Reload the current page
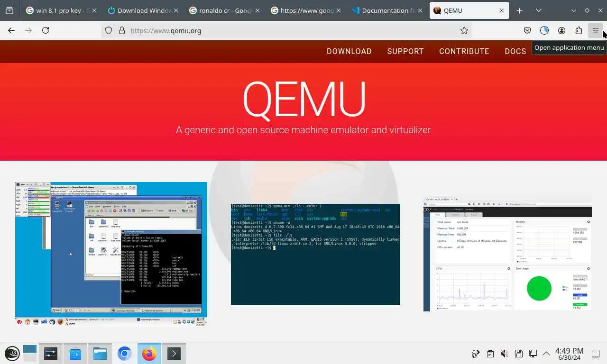This screenshot has width=607, height=364. point(46,30)
